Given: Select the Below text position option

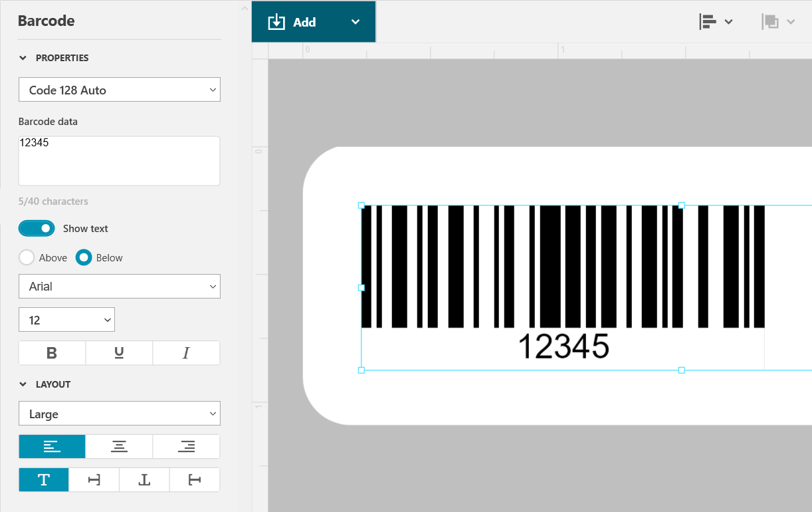Looking at the screenshot, I should point(84,257).
